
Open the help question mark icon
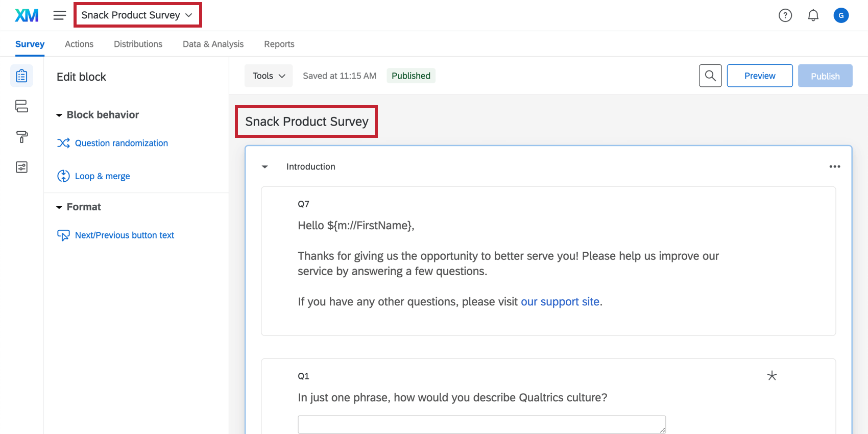pos(785,15)
